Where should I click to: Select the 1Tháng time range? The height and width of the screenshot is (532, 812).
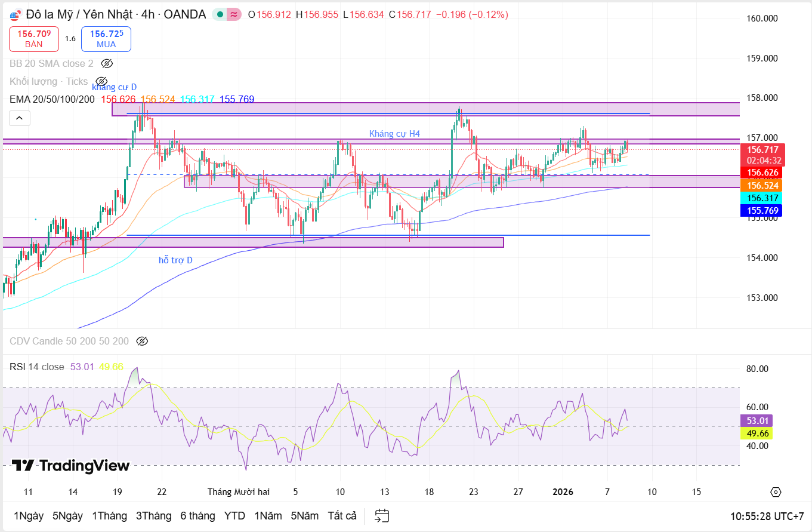pyautogui.click(x=109, y=515)
